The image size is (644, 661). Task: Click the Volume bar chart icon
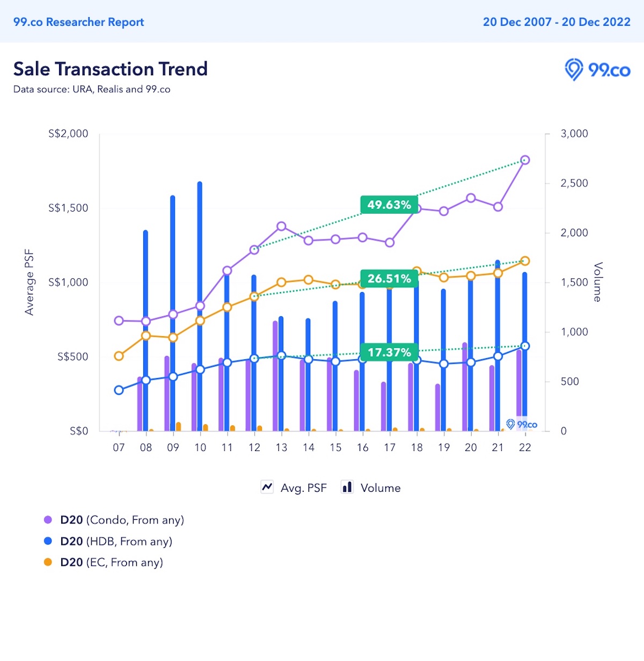[x=347, y=487]
